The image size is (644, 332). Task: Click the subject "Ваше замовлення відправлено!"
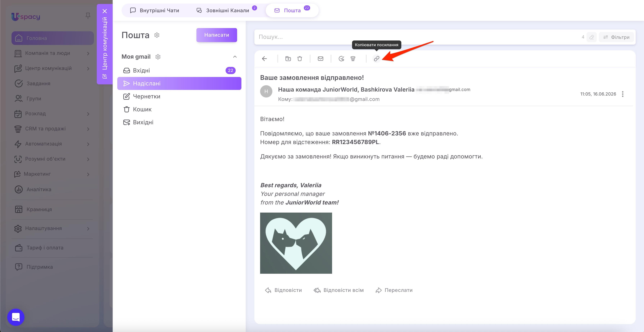click(x=312, y=78)
